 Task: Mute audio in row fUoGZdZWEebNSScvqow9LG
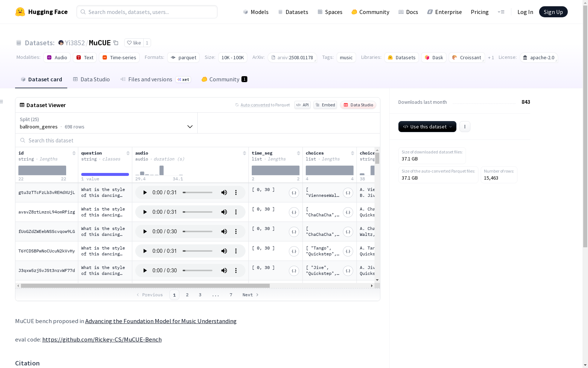[224, 231]
